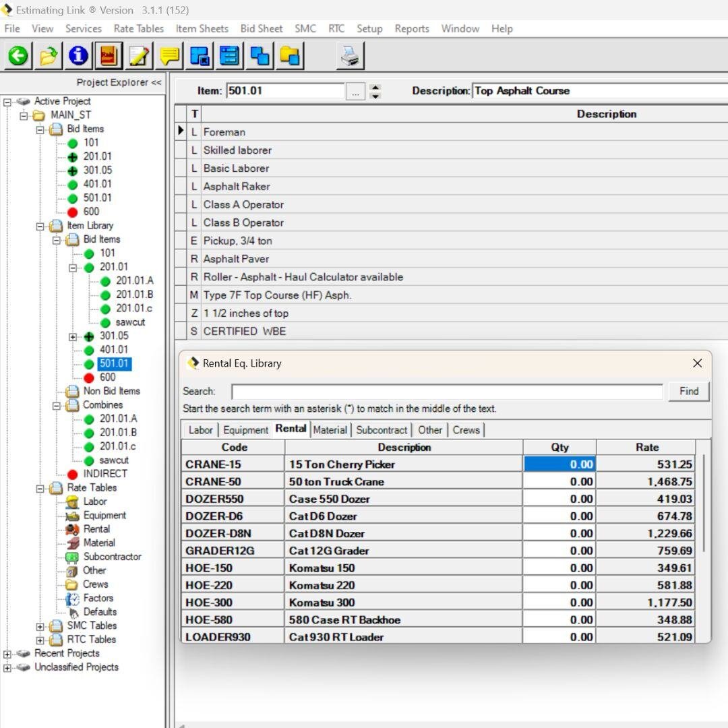This screenshot has height=728, width=728.
Task: Click the ellipsis button next to Item field
Action: coord(355,91)
